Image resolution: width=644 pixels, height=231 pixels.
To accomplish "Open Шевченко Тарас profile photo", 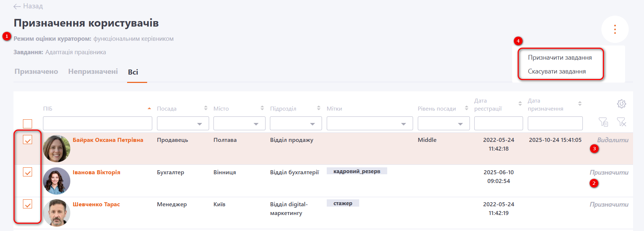I will (x=56, y=213).
